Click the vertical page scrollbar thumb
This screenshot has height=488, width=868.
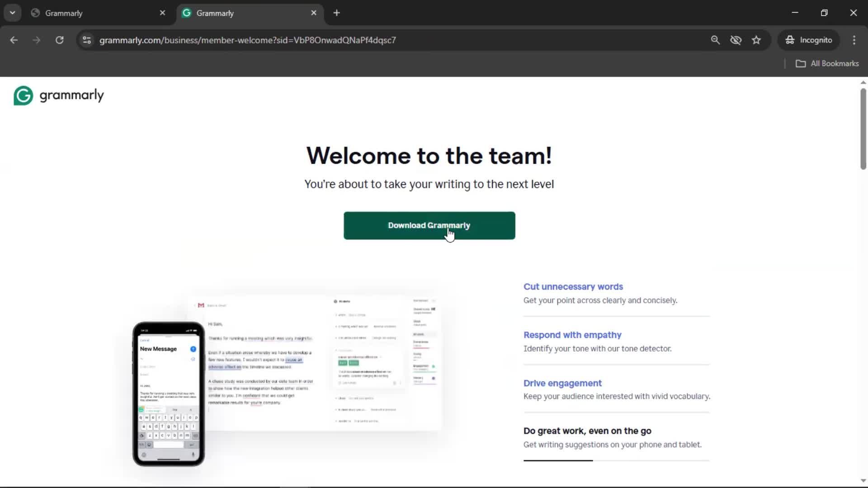(863, 129)
